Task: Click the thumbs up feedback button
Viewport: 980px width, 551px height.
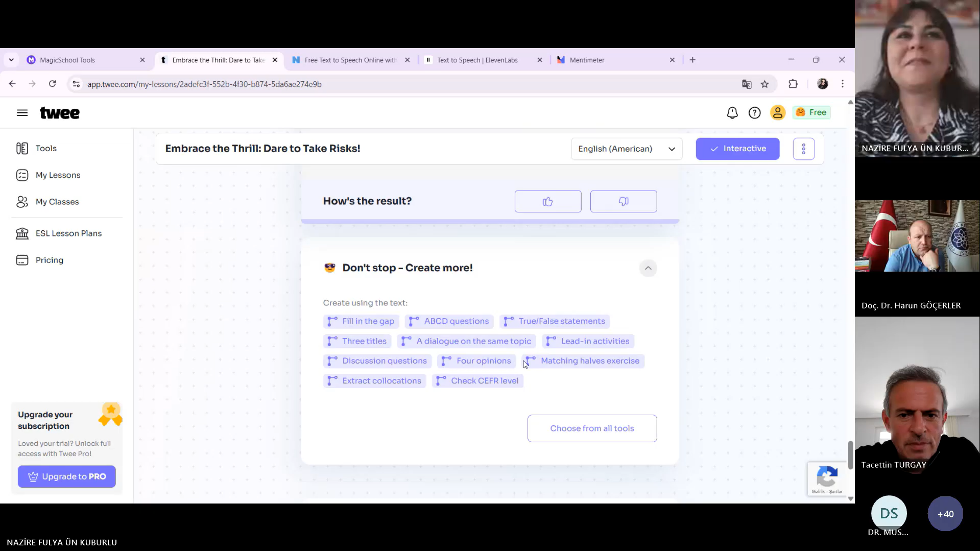Action: pos(547,201)
